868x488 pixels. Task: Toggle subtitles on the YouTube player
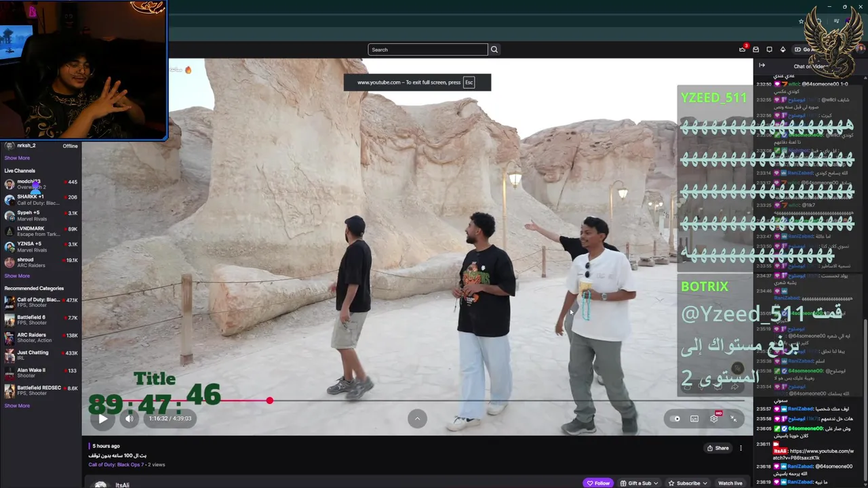pyautogui.click(x=694, y=419)
